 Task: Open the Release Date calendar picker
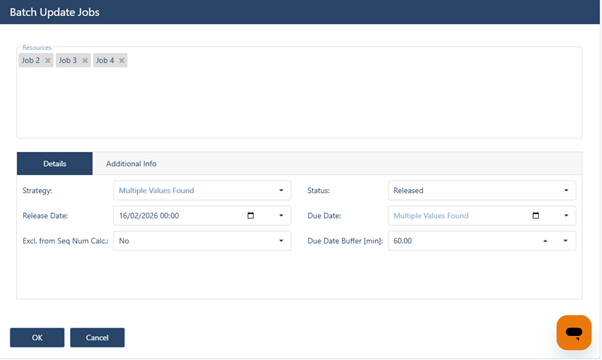(250, 216)
